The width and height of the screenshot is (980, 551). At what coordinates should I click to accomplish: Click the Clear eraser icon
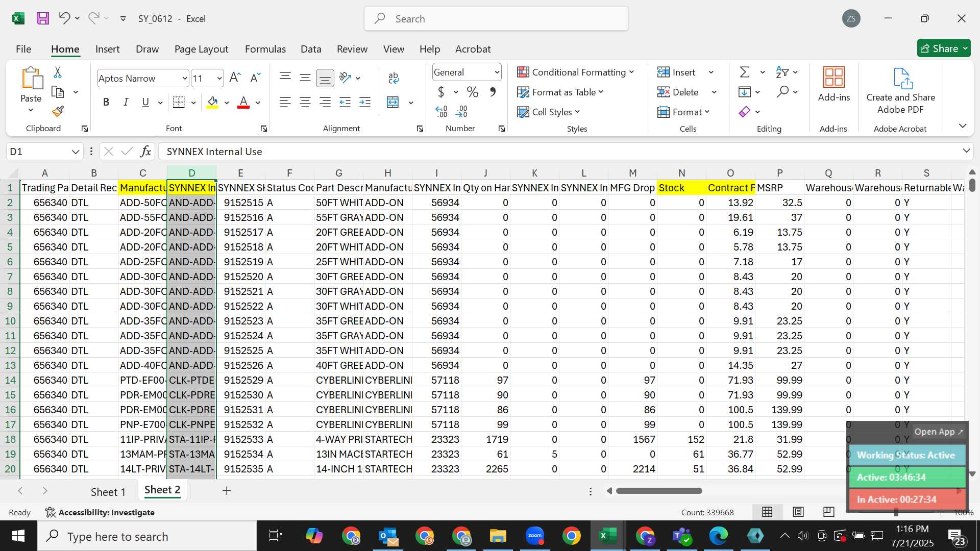coord(745,111)
